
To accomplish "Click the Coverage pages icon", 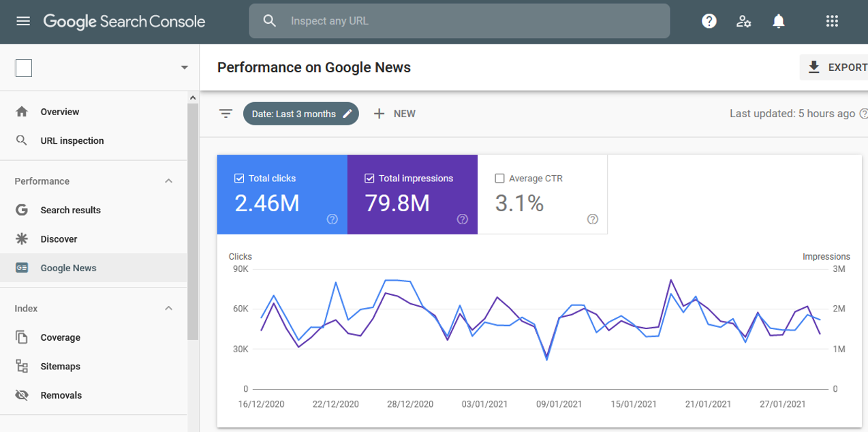I will pos(22,337).
